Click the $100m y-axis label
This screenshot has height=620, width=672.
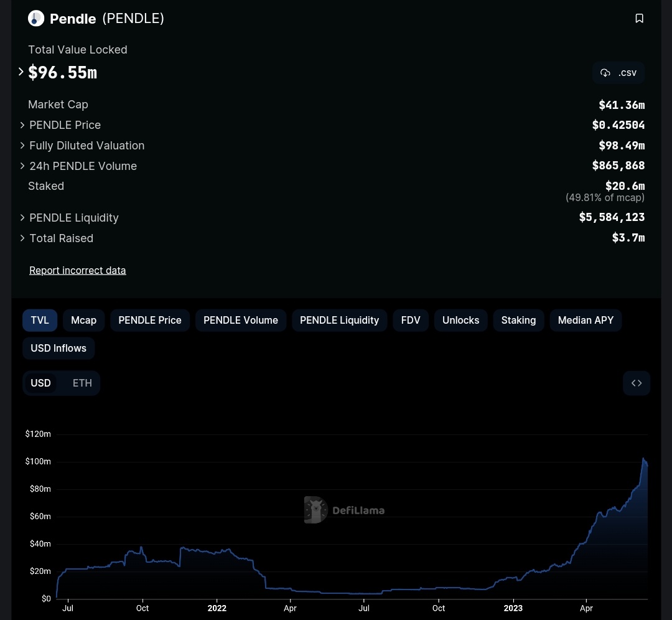(38, 461)
